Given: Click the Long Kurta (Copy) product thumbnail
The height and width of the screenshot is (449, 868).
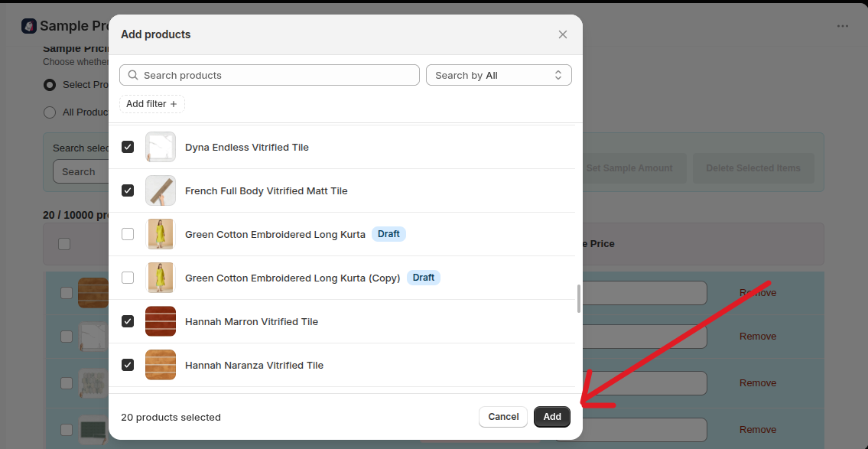Looking at the screenshot, I should [x=161, y=278].
